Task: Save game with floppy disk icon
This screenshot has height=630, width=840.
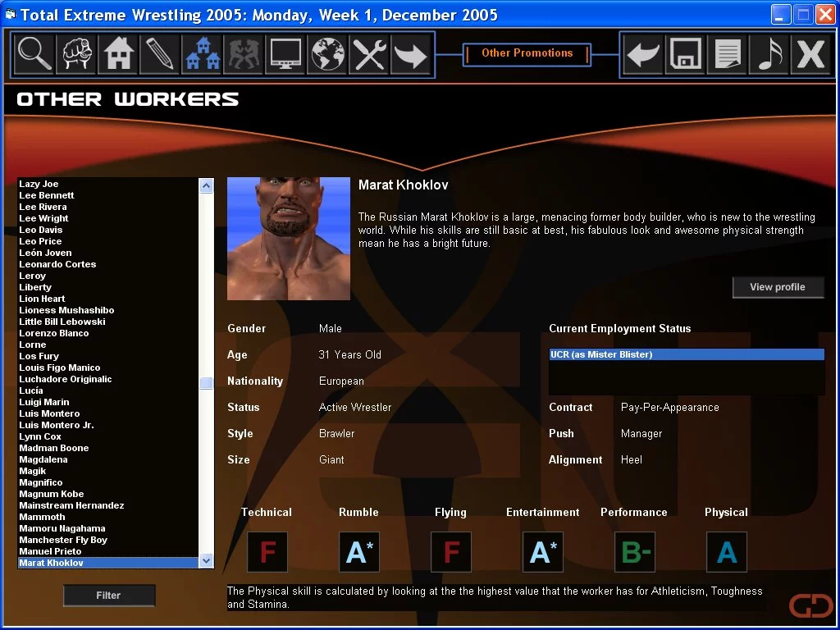Action: pyautogui.click(x=685, y=53)
